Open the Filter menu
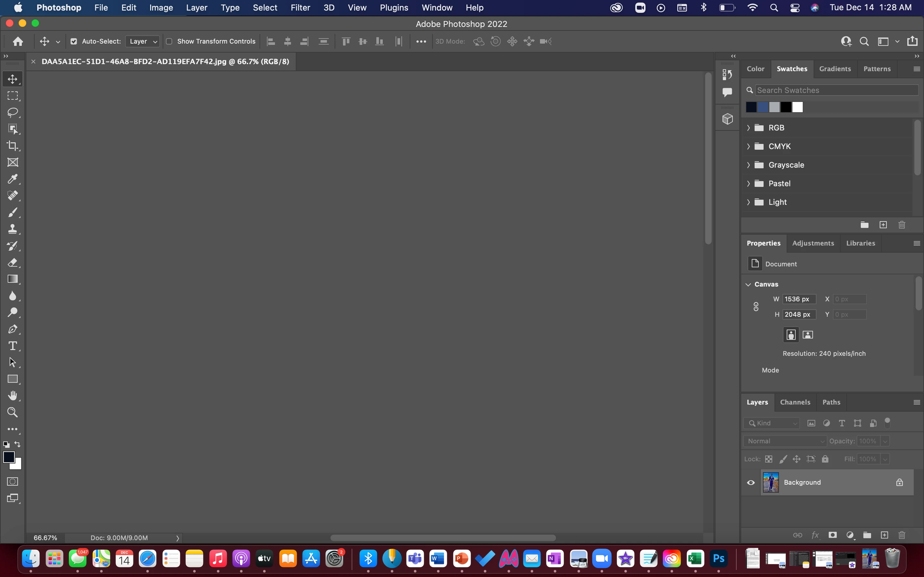 (300, 8)
